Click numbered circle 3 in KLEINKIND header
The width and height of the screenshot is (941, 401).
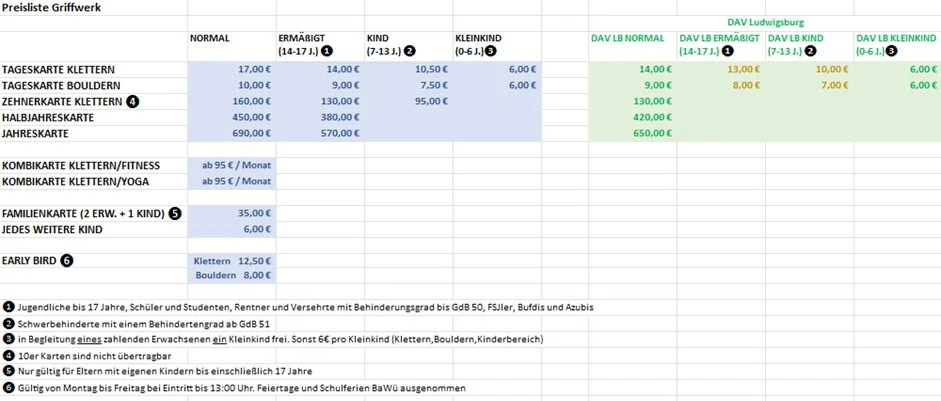tap(491, 51)
